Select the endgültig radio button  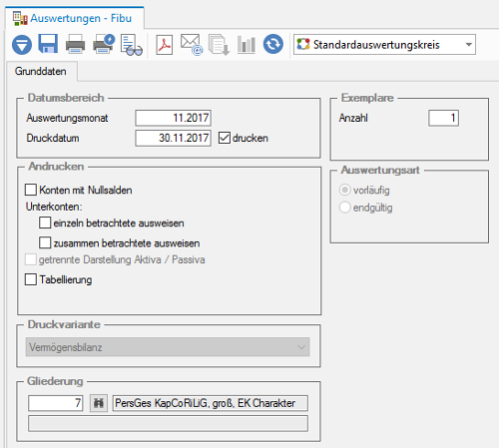pyautogui.click(x=345, y=208)
